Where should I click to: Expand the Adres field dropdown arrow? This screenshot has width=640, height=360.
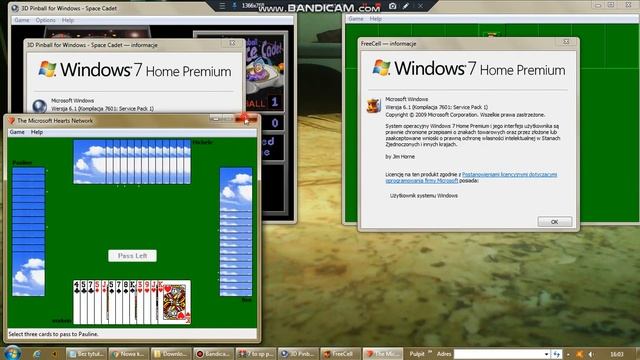[x=546, y=354]
